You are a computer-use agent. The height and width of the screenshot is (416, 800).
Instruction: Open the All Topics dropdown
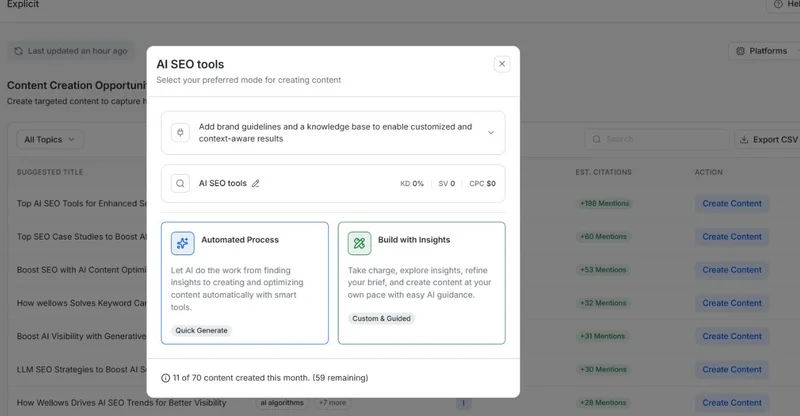[x=49, y=140]
